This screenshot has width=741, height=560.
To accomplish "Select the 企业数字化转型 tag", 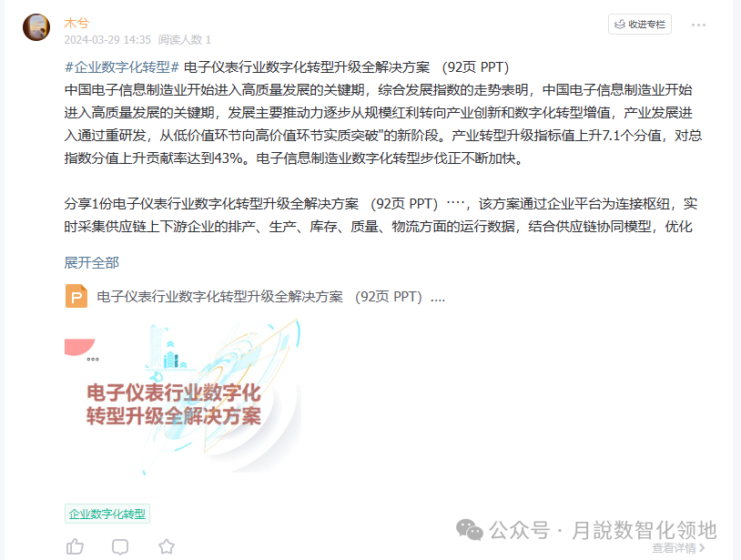I will pos(107,514).
